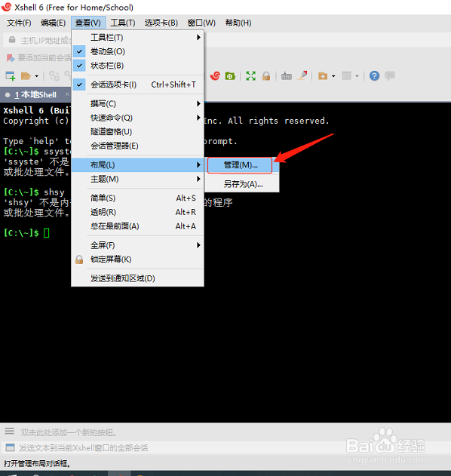Open the 帮助(H) menu
The width and height of the screenshot is (451, 476).
point(238,23)
